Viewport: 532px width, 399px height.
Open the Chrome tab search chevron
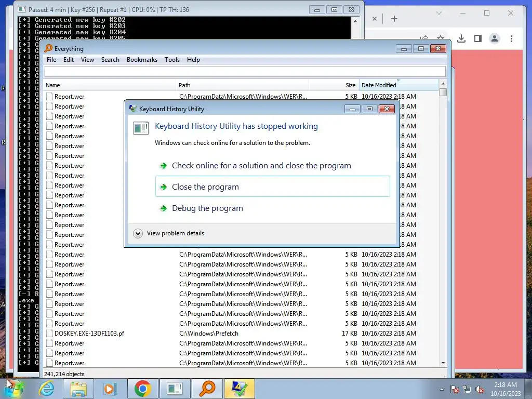(x=438, y=13)
